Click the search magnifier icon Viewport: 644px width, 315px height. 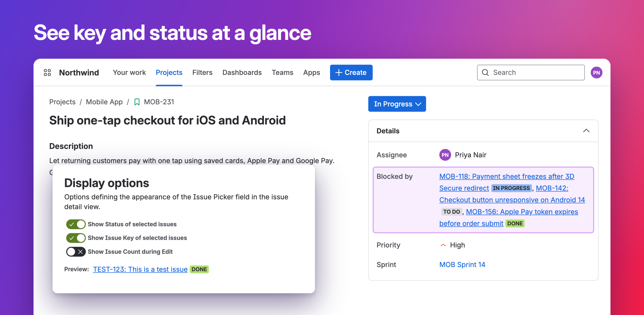pos(485,72)
